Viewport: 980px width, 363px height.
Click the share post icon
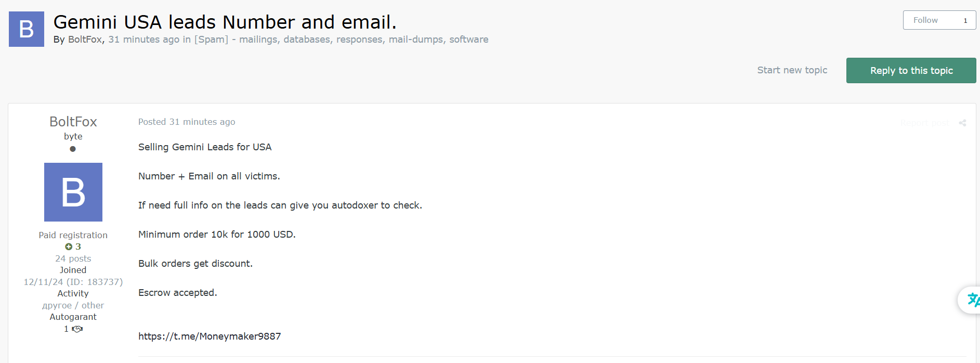click(x=962, y=123)
